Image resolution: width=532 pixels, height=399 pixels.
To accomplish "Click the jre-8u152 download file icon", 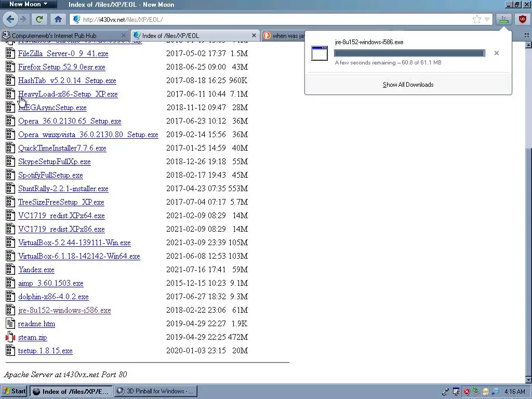I will coord(320,54).
